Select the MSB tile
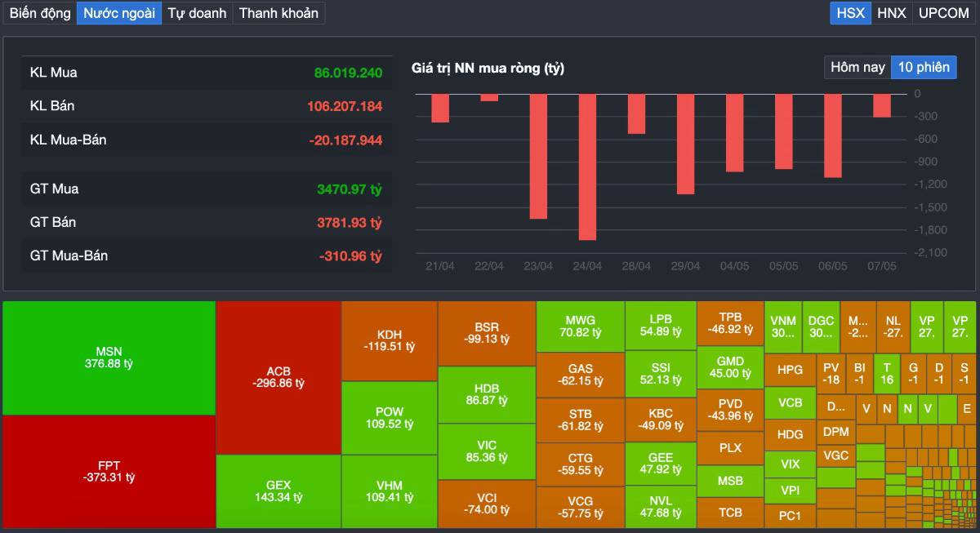 tap(730, 481)
